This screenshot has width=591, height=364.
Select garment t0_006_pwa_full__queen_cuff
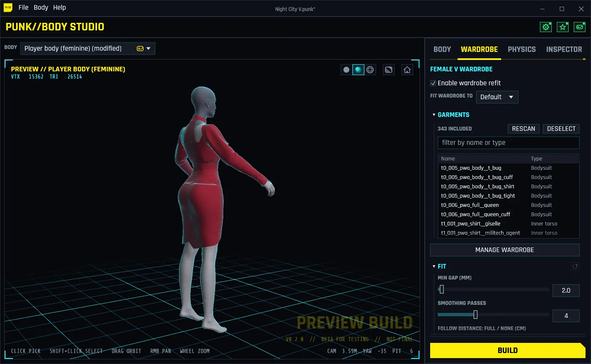click(508, 215)
